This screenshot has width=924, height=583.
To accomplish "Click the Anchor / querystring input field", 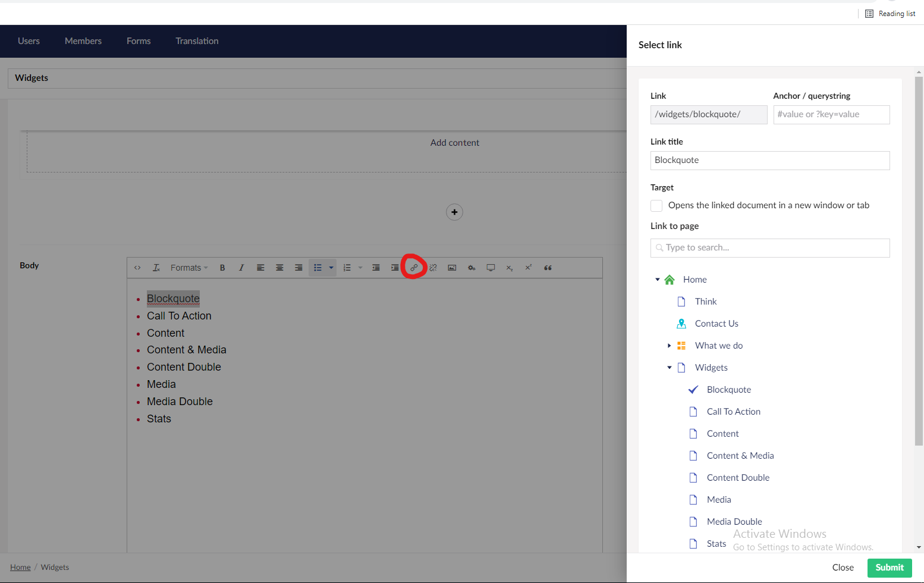I will click(x=831, y=115).
